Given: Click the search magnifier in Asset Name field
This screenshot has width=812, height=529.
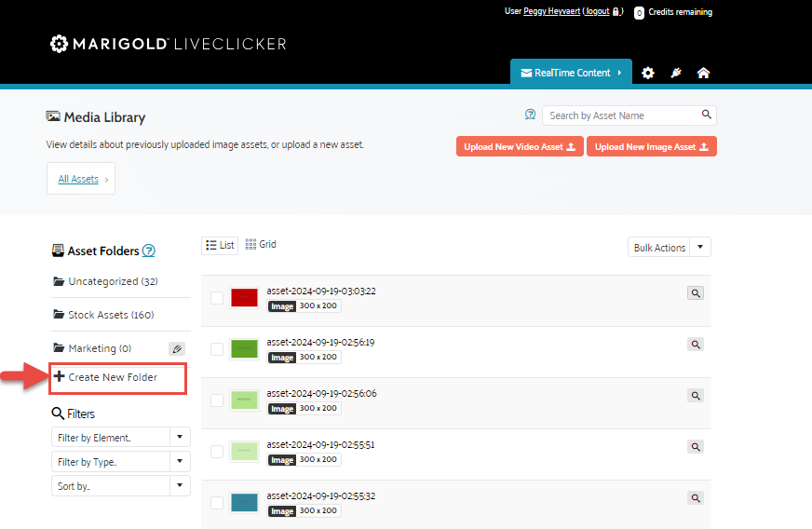Looking at the screenshot, I should pyautogui.click(x=707, y=115).
